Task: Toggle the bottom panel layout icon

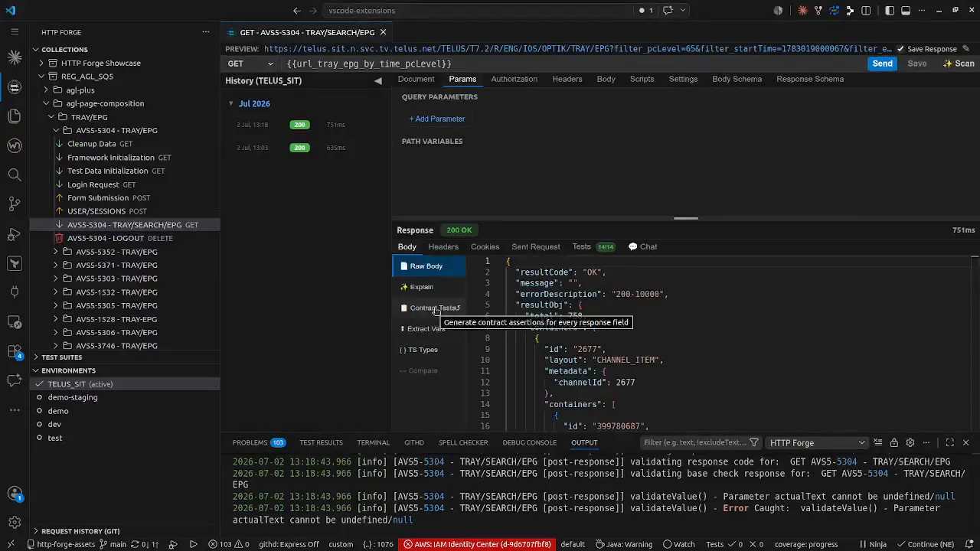Action: (906, 11)
